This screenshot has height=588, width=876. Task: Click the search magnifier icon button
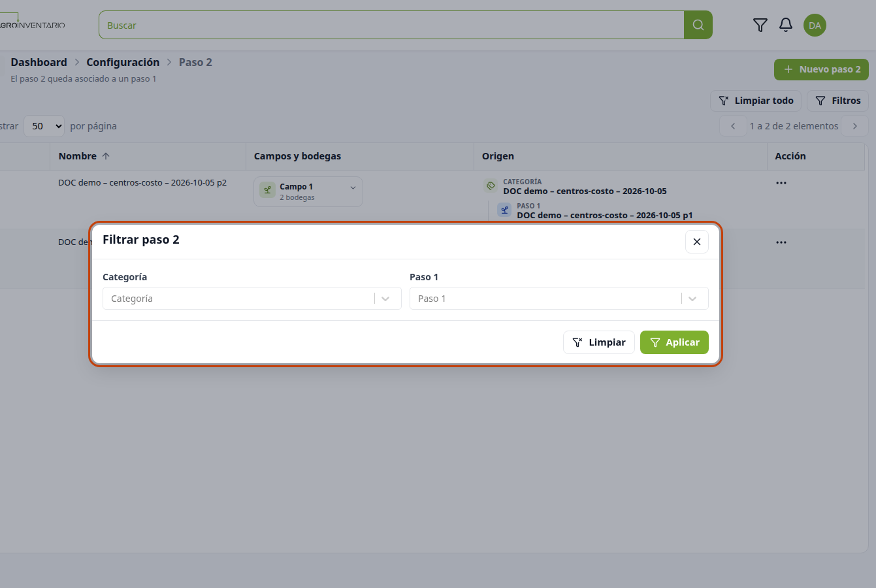click(698, 25)
